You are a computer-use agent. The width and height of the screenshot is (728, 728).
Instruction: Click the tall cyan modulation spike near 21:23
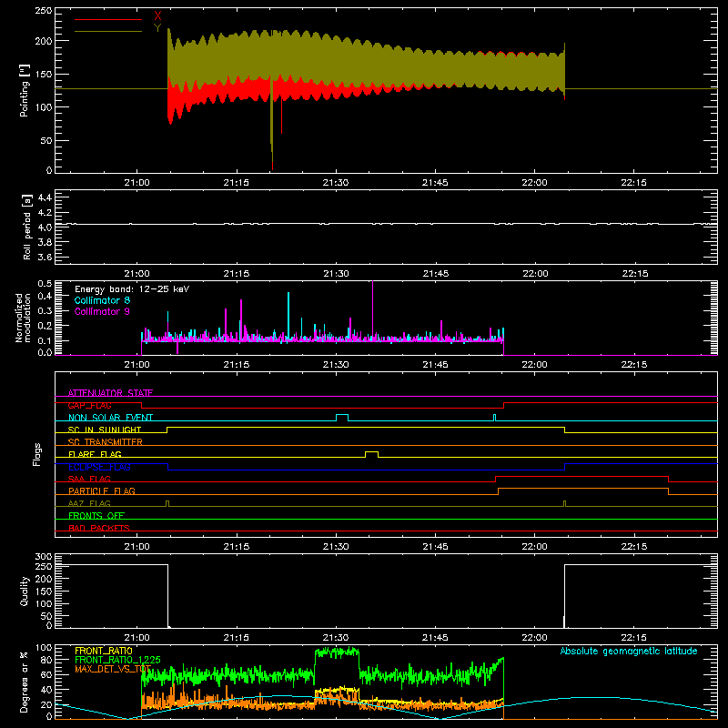pyautogui.click(x=288, y=316)
